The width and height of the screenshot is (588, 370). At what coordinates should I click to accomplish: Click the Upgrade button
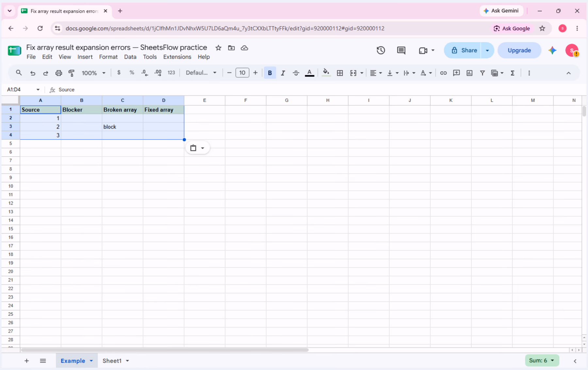point(519,50)
